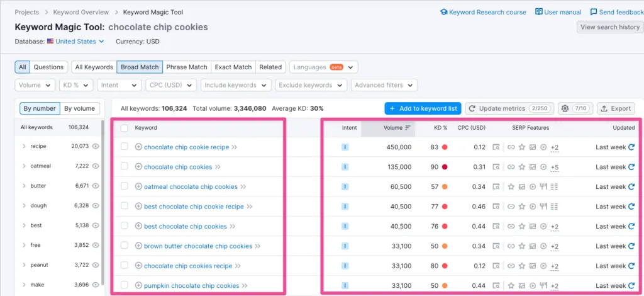The height and width of the screenshot is (296, 644).
Task: Check the box for best chocolate chip cookie recipe
Action: [125, 206]
